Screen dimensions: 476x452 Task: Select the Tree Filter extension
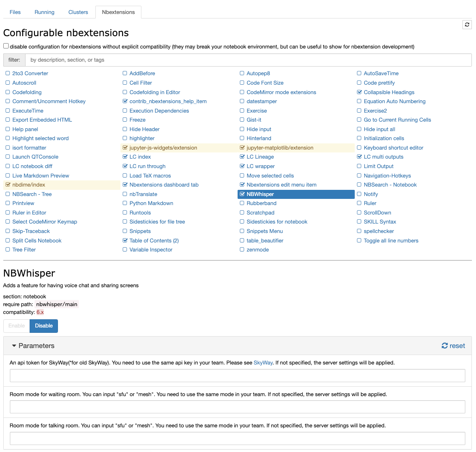(24, 250)
